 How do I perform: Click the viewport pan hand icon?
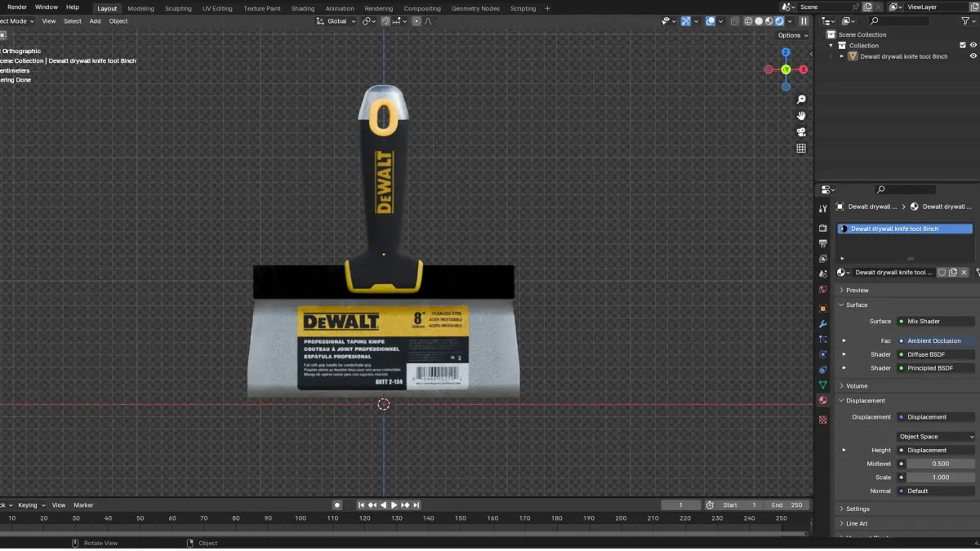point(801,116)
